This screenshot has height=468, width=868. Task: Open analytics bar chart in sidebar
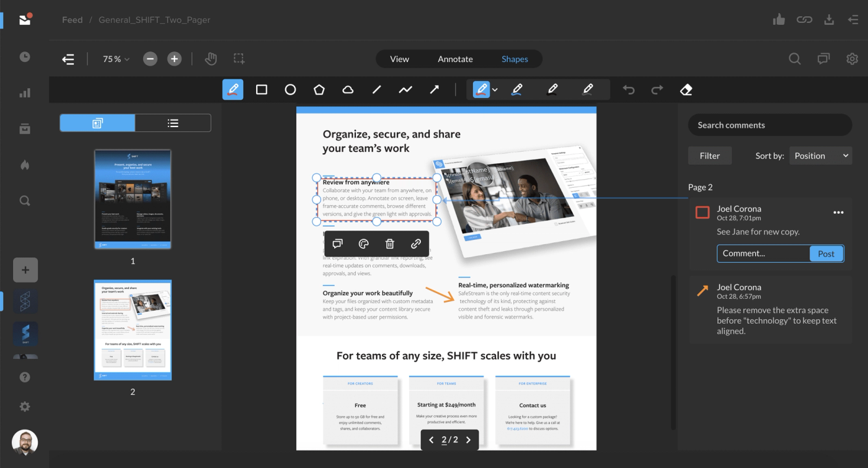tap(25, 93)
